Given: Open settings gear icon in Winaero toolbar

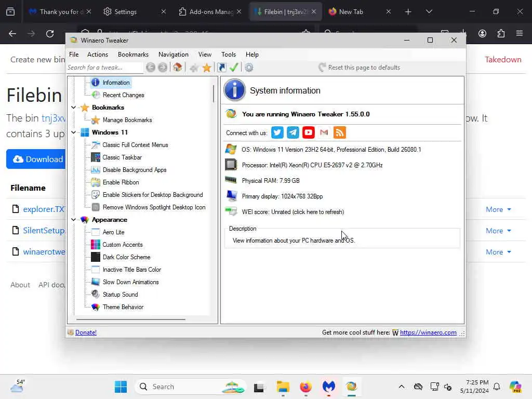Looking at the screenshot, I should 249,68.
